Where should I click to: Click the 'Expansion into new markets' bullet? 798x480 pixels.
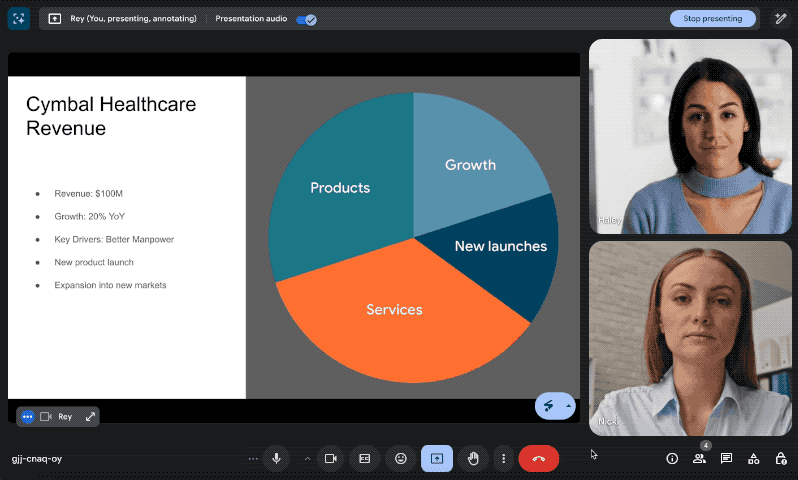110,285
